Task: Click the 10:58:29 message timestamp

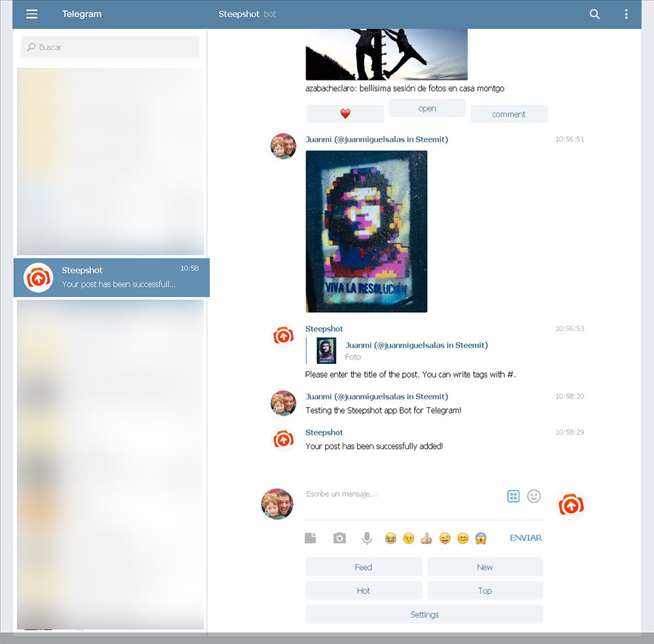Action: (x=570, y=433)
